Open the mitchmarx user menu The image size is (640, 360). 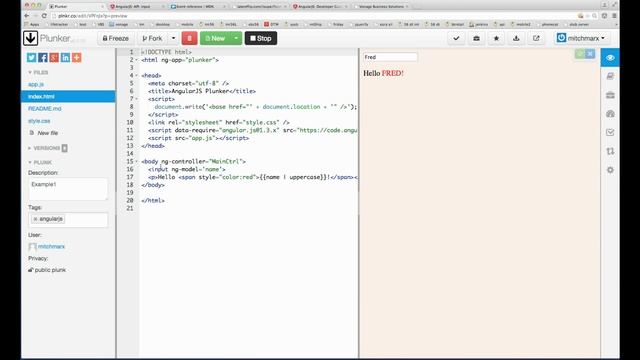click(582, 38)
